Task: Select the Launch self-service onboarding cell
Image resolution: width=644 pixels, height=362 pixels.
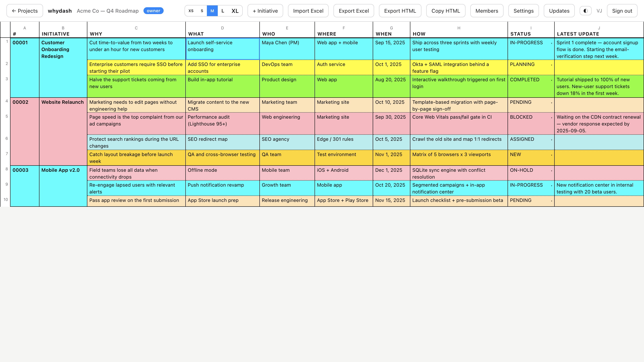Action: pos(222,49)
